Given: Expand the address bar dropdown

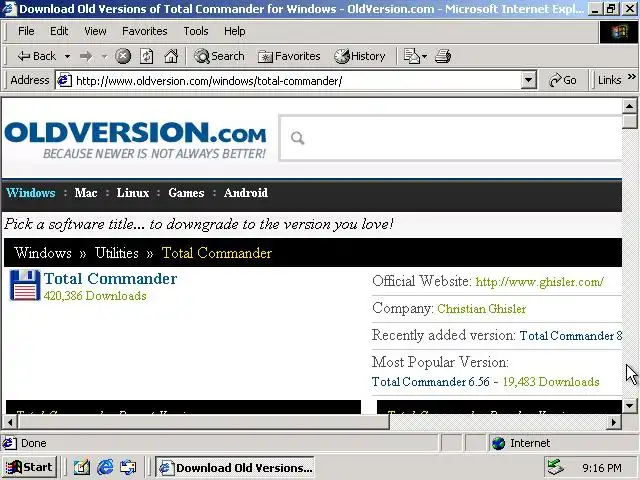Looking at the screenshot, I should tap(528, 80).
